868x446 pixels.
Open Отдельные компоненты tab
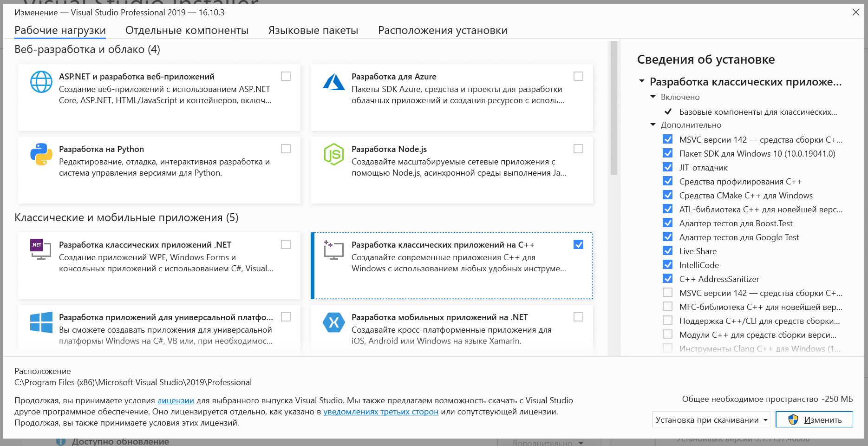pos(187,30)
